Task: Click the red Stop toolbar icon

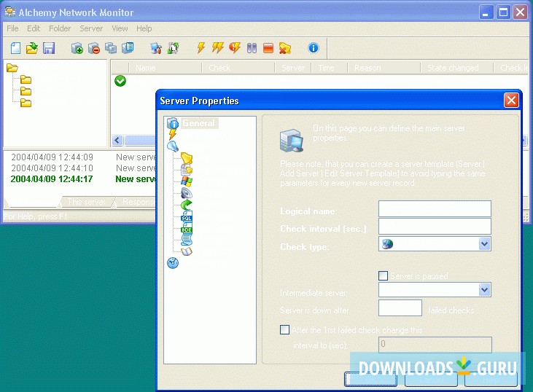Action: tap(268, 48)
